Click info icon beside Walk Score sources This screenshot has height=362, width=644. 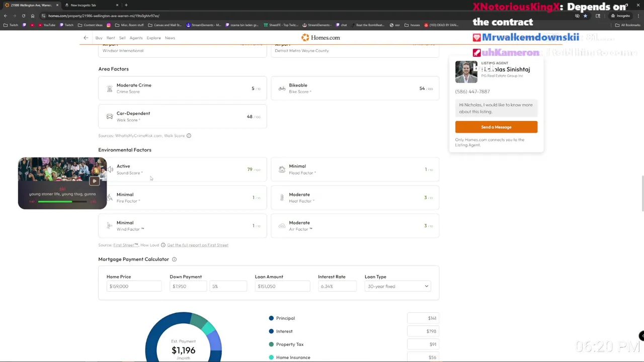189,136
